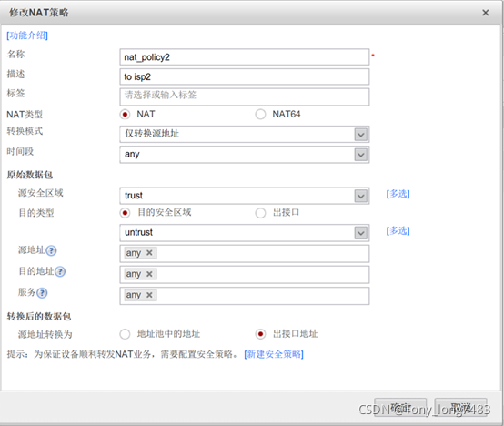Click the 转换模式 label
Screen dimensions: 504x426
pos(25,131)
